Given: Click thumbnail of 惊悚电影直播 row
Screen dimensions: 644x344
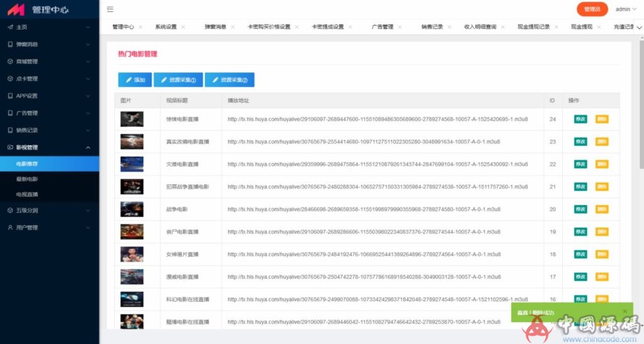Looking at the screenshot, I should pyautogui.click(x=132, y=119).
